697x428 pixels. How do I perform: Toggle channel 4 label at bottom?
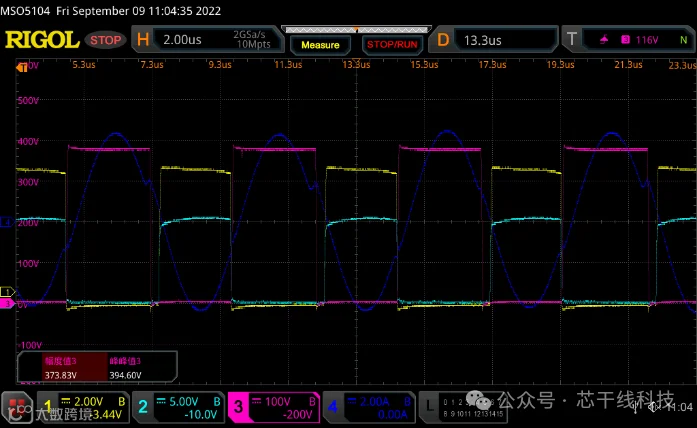pos(333,407)
